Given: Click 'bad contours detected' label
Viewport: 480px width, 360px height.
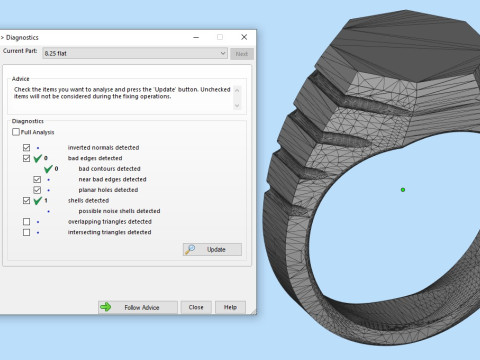Looking at the screenshot, I should click(109, 169).
